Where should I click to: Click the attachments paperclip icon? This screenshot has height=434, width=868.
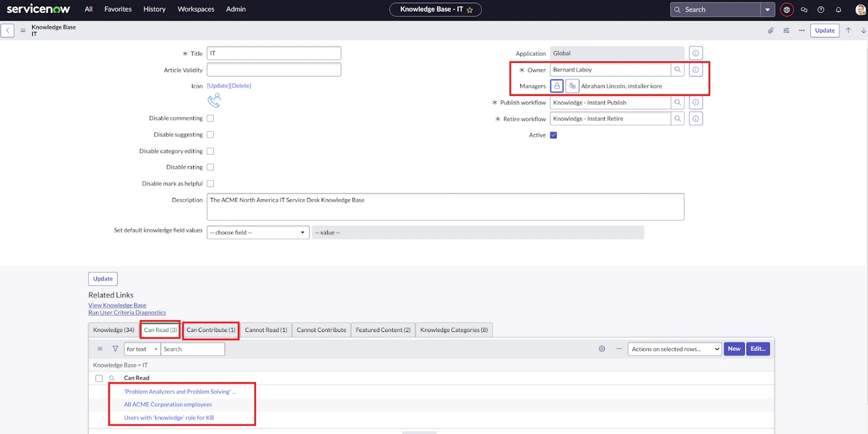[x=770, y=30]
